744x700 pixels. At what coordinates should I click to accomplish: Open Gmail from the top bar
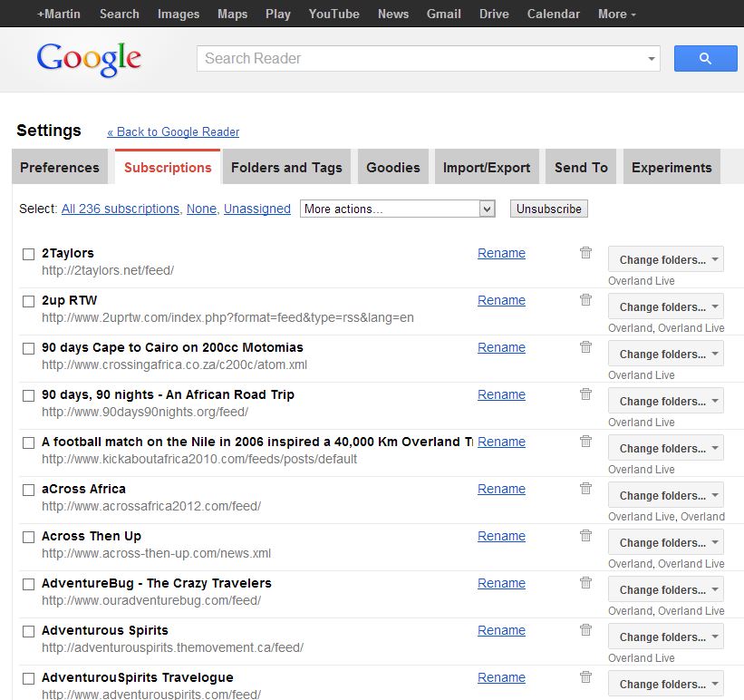443,15
